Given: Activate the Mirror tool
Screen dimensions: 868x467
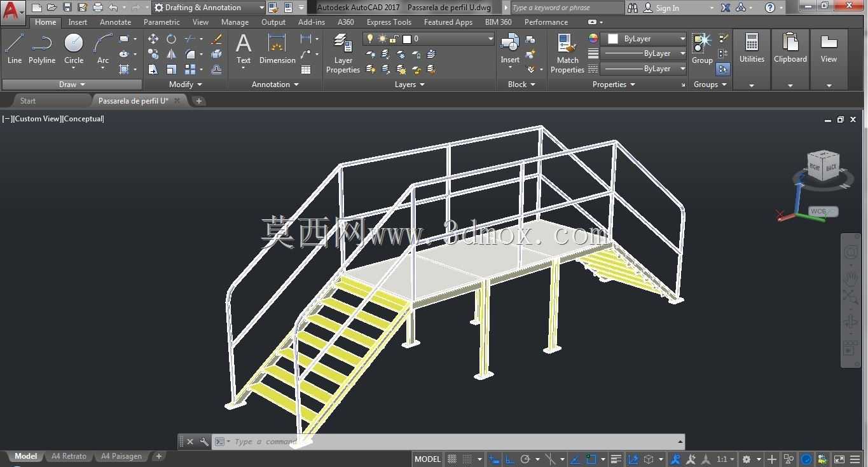Looking at the screenshot, I should click(x=171, y=54).
